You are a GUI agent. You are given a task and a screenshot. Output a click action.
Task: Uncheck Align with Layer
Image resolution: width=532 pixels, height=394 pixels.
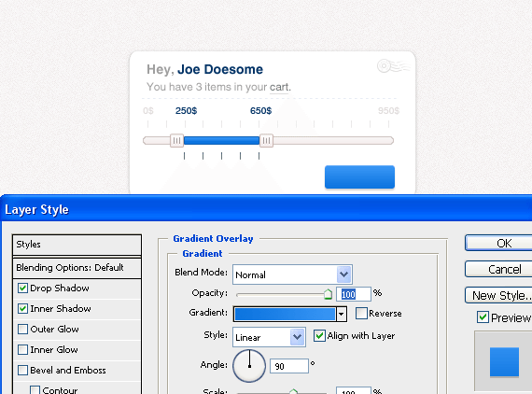(x=319, y=335)
